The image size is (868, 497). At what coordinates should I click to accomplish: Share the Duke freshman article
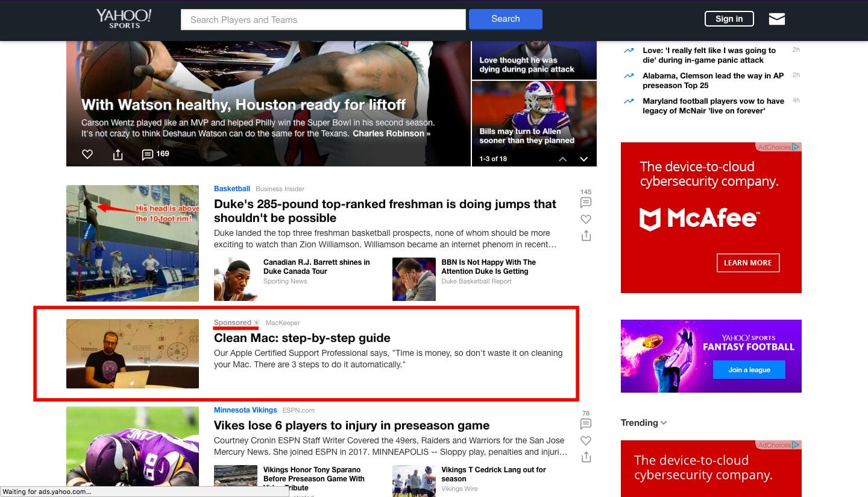585,236
